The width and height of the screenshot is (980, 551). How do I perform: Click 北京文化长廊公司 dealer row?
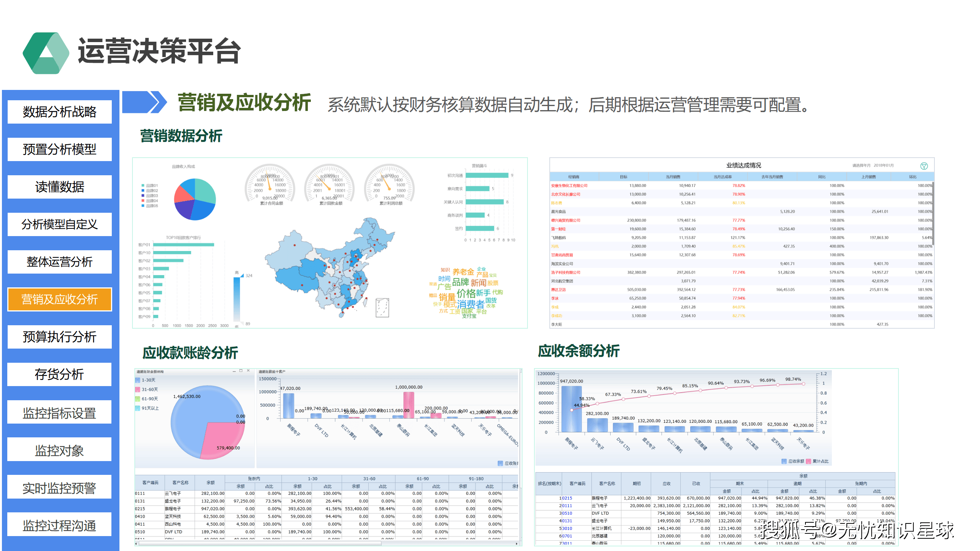click(x=742, y=194)
